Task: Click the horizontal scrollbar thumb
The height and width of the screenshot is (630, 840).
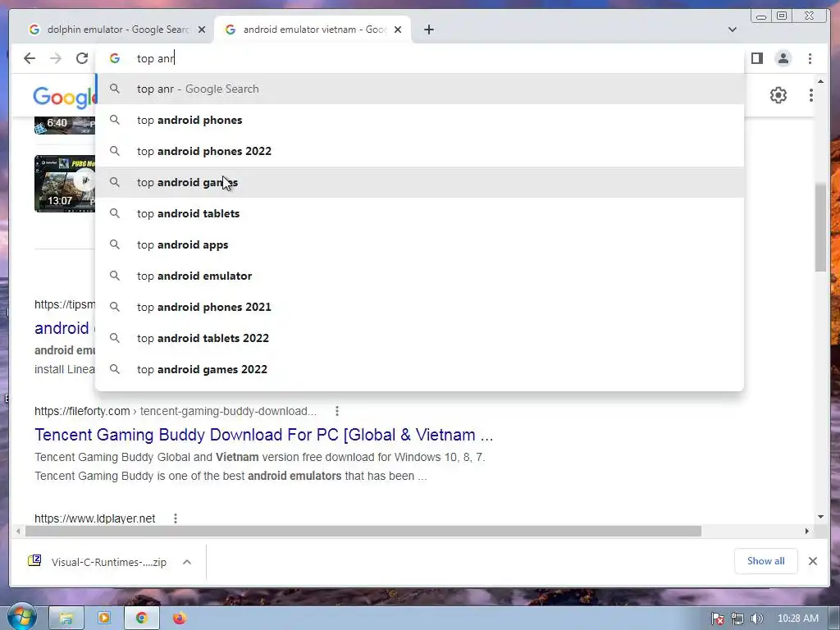Action: click(x=363, y=531)
